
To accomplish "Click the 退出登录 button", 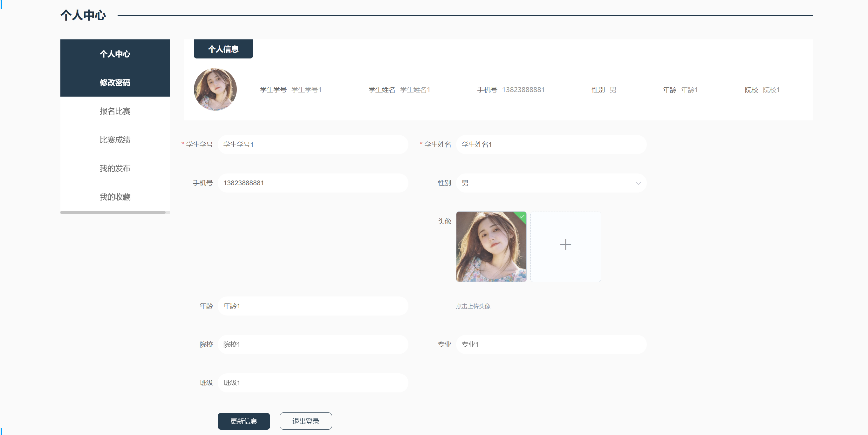I will 305,421.
